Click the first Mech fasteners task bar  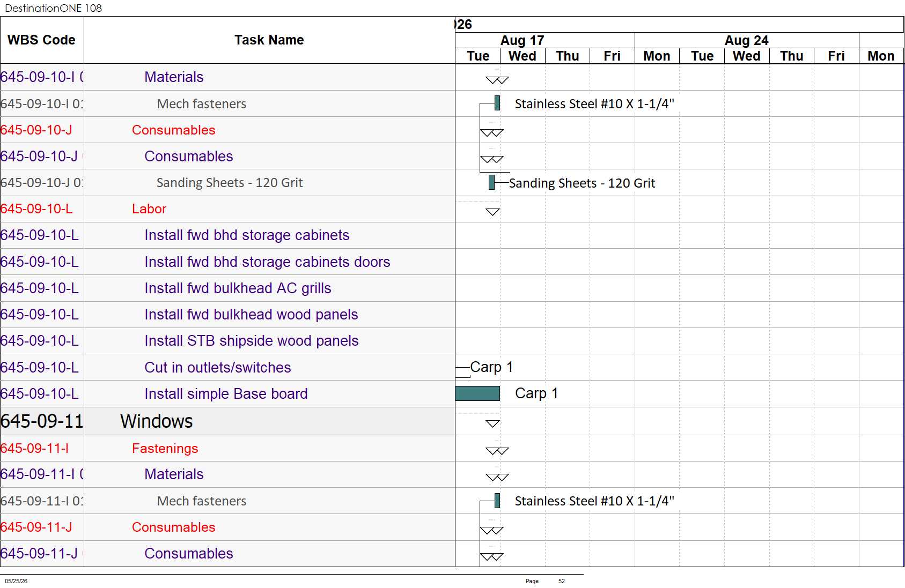tap(497, 103)
